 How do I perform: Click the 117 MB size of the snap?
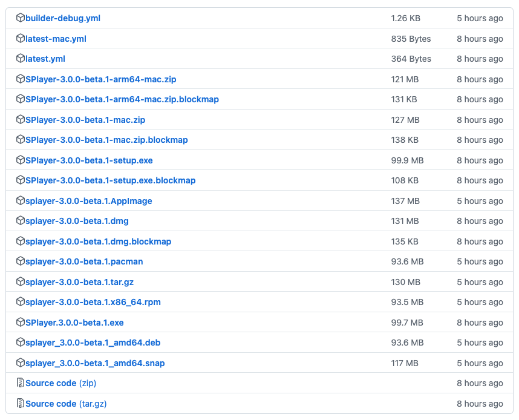[x=405, y=363]
